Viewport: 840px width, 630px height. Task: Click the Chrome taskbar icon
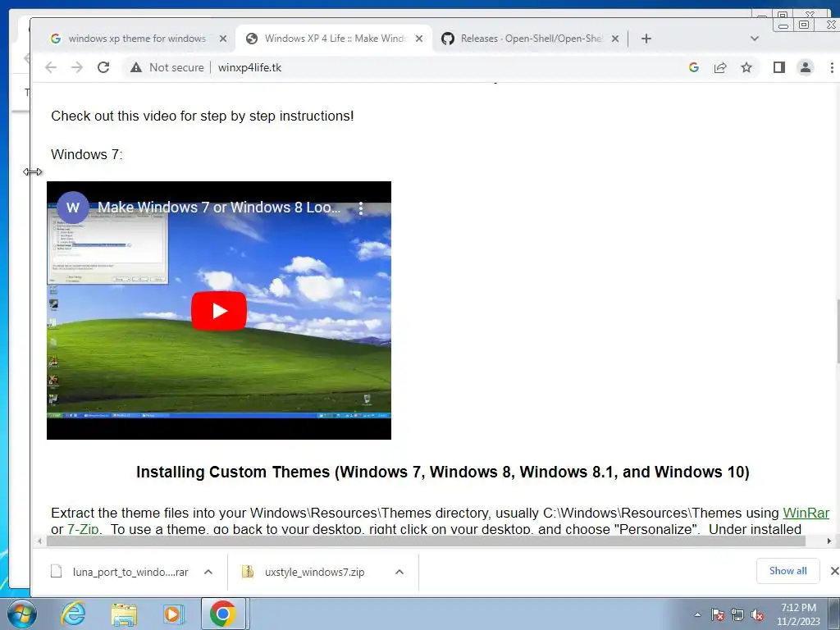(223, 614)
